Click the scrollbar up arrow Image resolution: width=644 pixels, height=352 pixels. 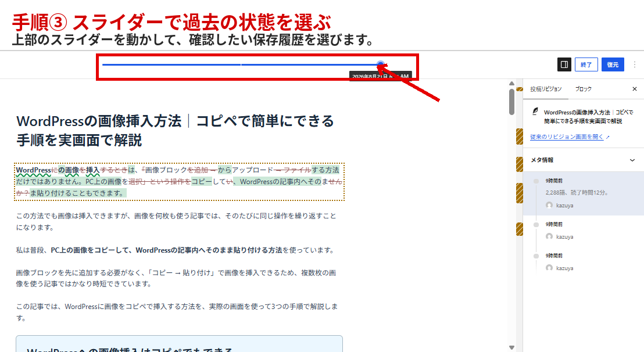(511, 84)
